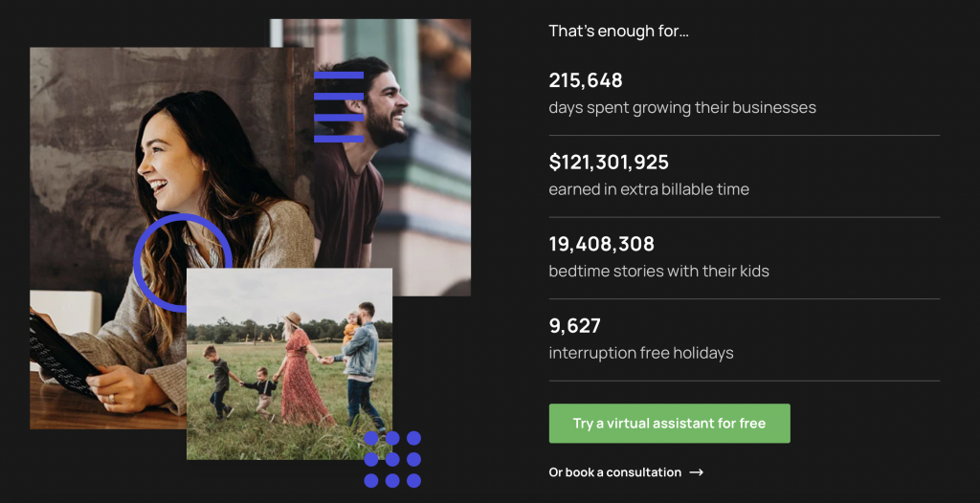Click the arrow icon beside book a consultation
980x503 pixels.
coord(697,472)
